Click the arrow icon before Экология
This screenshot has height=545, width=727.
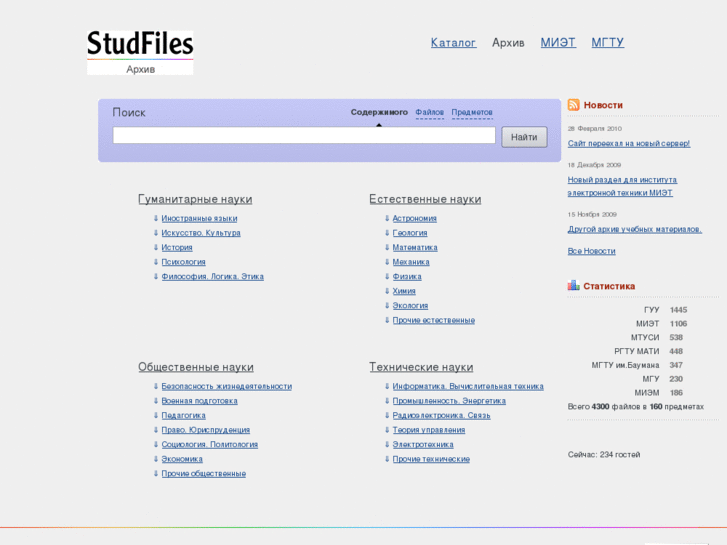tap(387, 305)
